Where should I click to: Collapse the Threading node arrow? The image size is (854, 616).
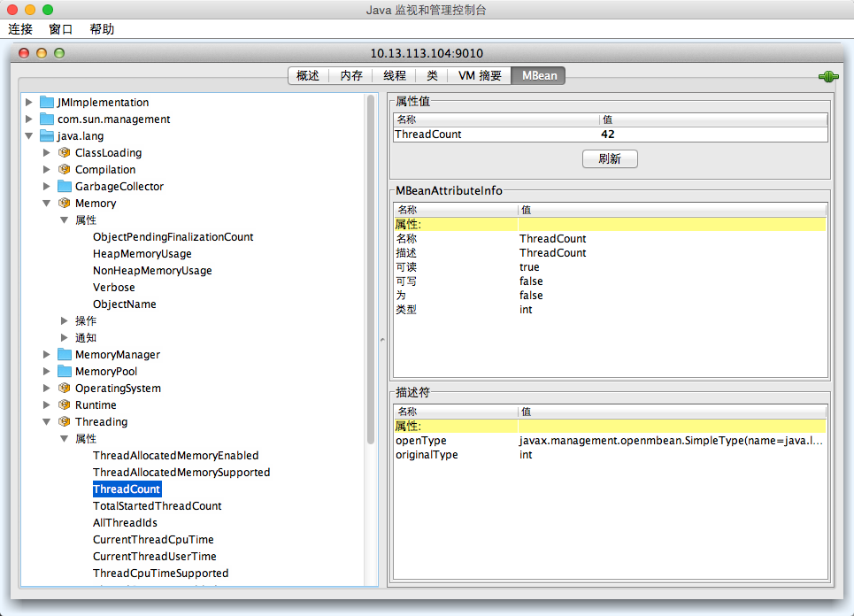pyautogui.click(x=47, y=422)
